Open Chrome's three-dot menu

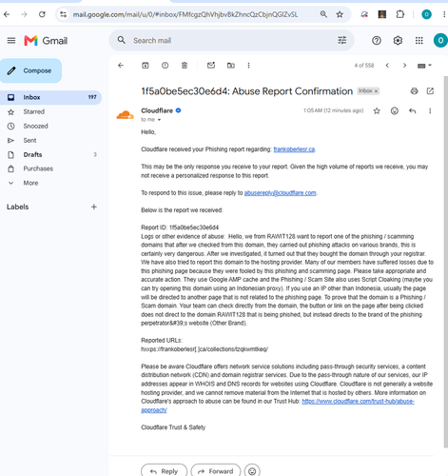click(x=444, y=14)
